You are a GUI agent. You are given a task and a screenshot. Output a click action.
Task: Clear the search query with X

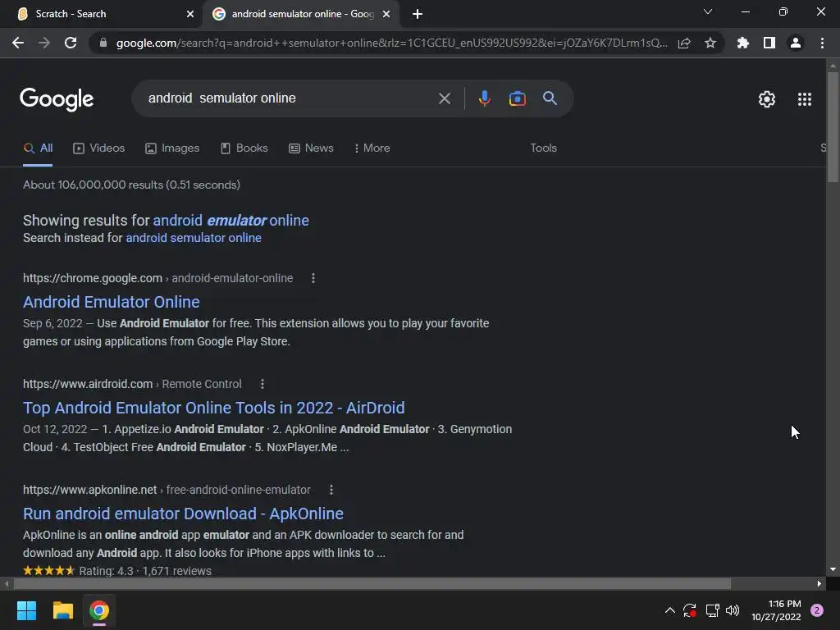(x=444, y=98)
